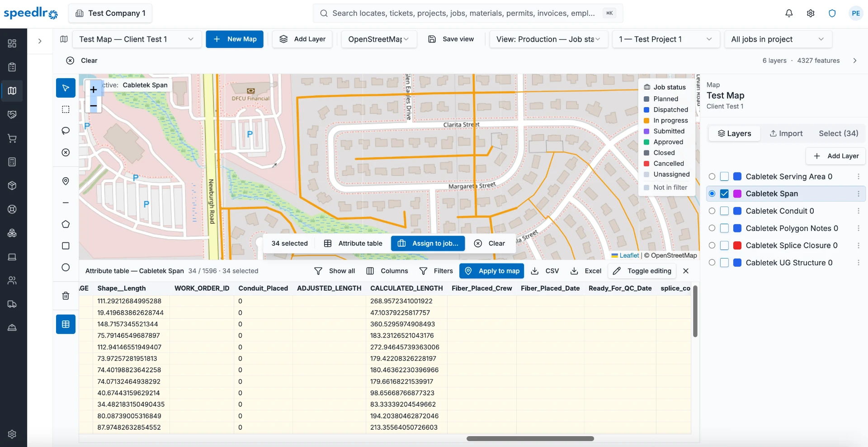Zoom in on the map
Image resolution: width=868 pixels, height=447 pixels.
point(93,89)
